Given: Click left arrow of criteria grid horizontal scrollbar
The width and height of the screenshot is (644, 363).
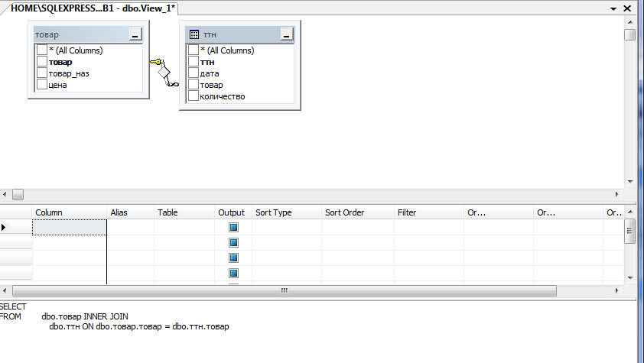Looking at the screenshot, I should pyautogui.click(x=5, y=291).
